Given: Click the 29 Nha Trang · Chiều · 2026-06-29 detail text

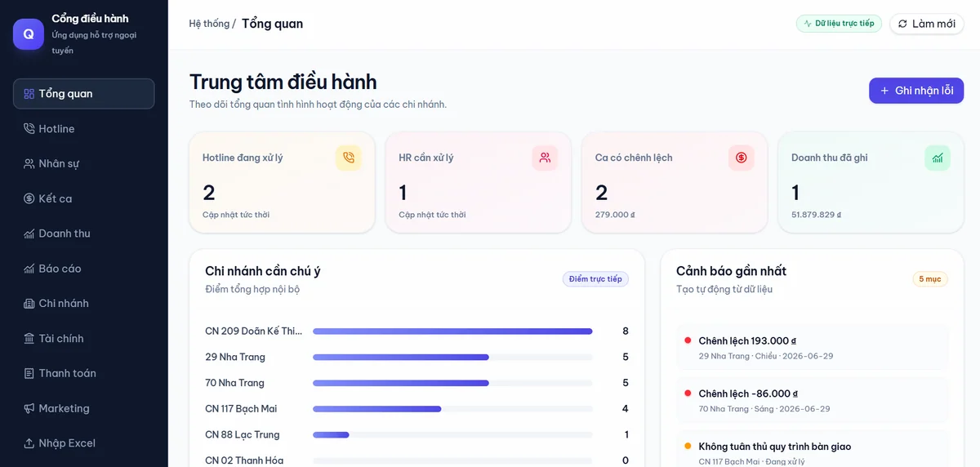Looking at the screenshot, I should click(x=766, y=356).
